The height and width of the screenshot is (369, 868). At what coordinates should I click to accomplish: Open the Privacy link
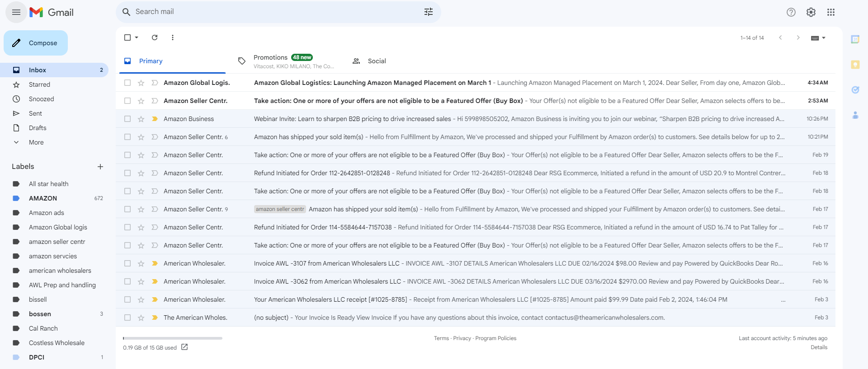pyautogui.click(x=462, y=338)
